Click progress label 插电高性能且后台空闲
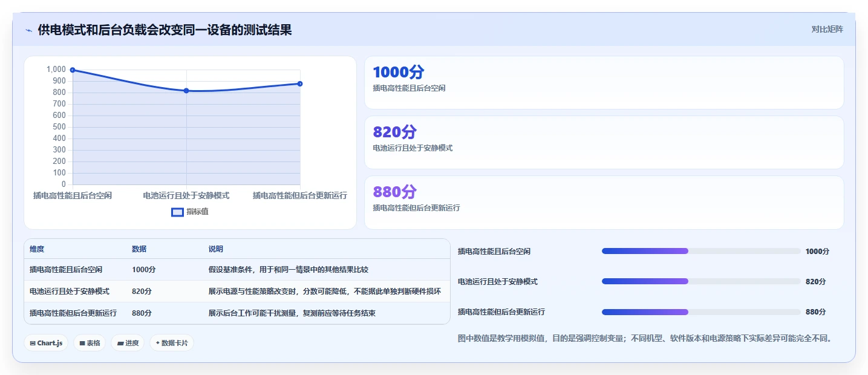 (x=494, y=251)
